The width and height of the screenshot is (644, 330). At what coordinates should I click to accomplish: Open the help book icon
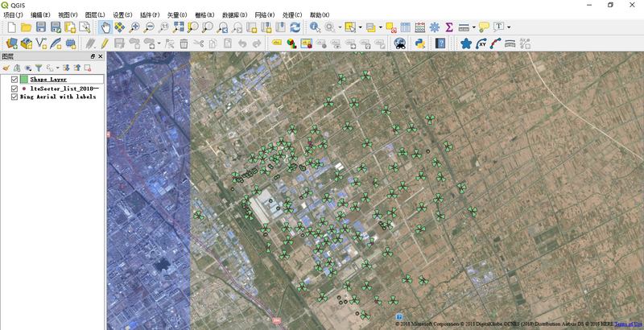pos(440,43)
